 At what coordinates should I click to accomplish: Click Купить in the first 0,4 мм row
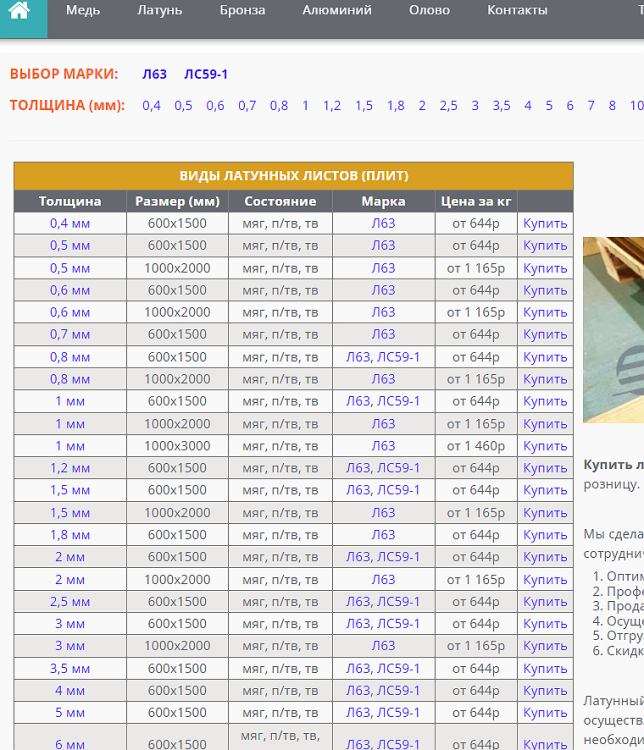click(x=545, y=223)
